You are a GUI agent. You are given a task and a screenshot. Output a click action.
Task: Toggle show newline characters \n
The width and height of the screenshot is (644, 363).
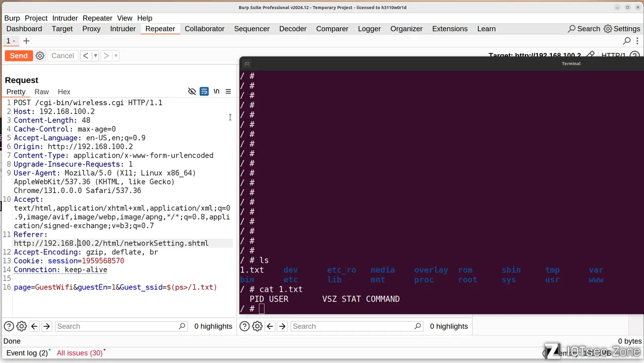point(216,92)
